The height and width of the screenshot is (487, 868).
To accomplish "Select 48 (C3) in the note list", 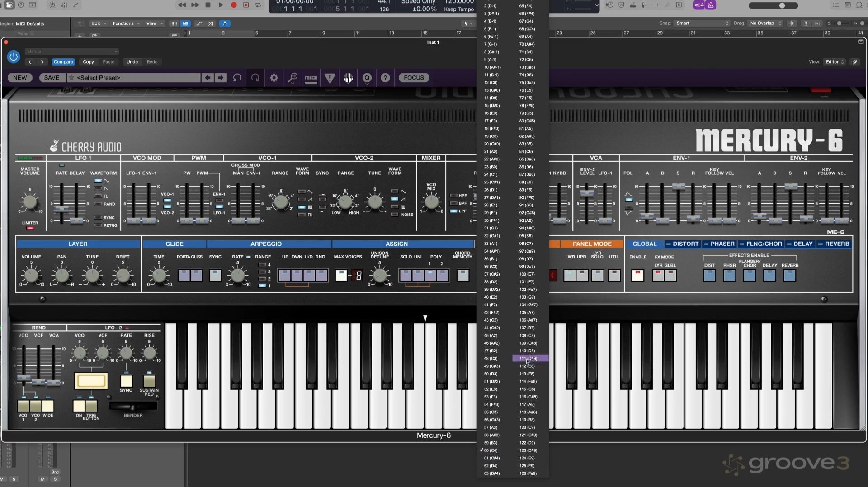I will (x=491, y=359).
